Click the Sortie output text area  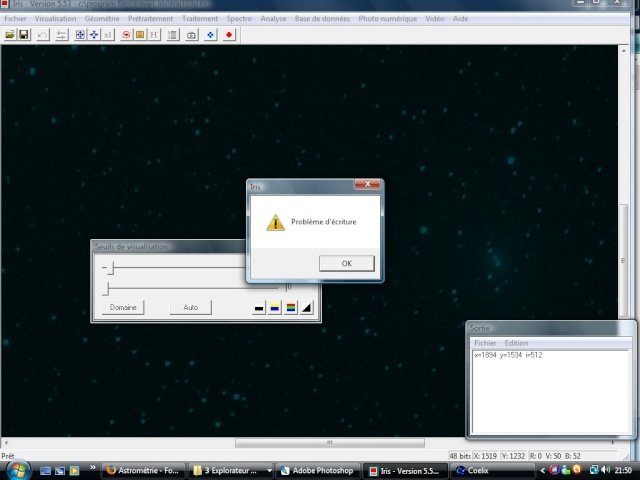pyautogui.click(x=550, y=392)
